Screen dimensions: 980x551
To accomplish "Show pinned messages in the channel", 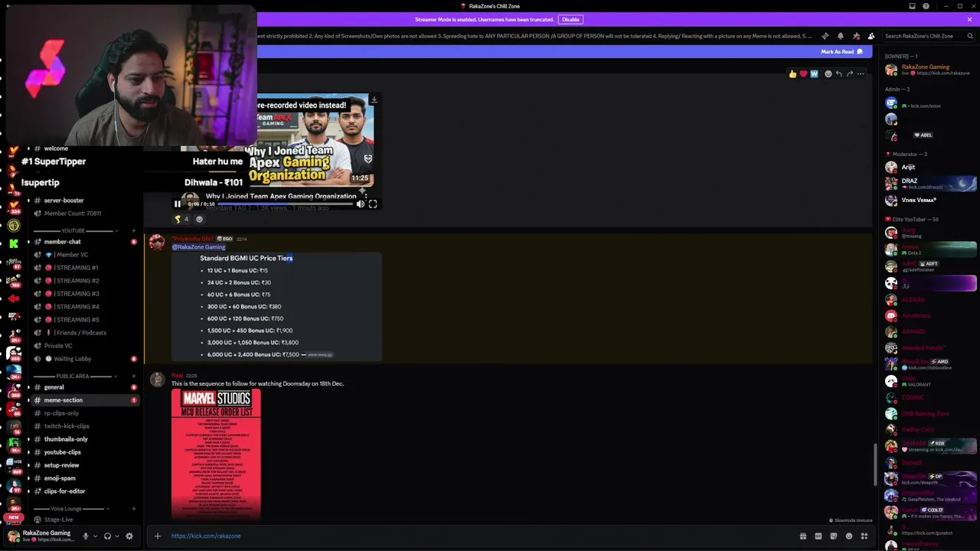I will tap(856, 36).
